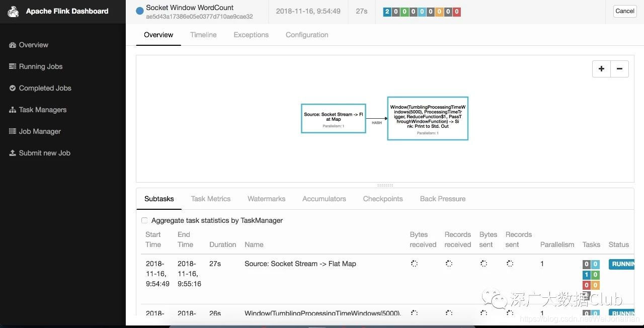Click RUNNING status badge of Source row
This screenshot has width=644, height=328.
[621, 264]
